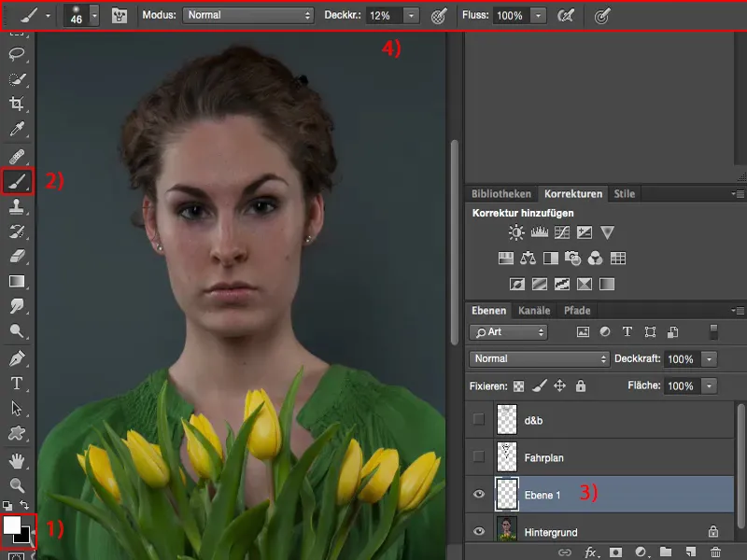Select the Eyedropper tool

(x=17, y=129)
